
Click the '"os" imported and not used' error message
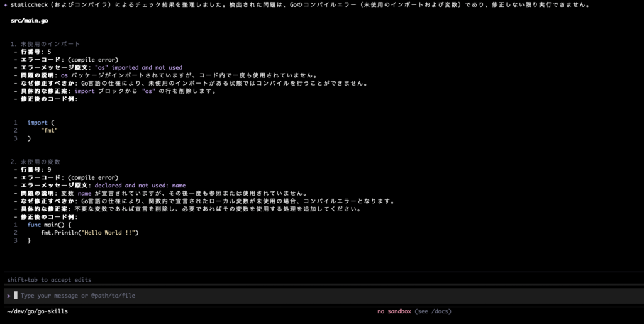[x=138, y=67]
